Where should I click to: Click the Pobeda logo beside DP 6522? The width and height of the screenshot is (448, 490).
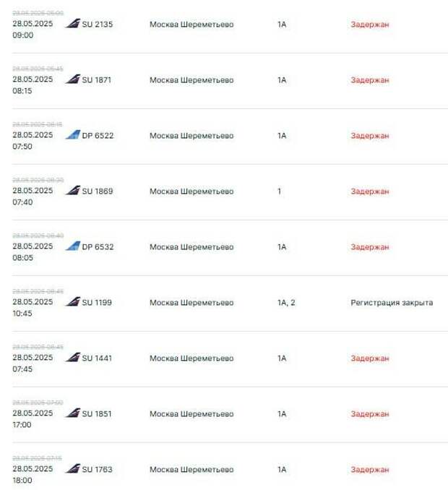tap(73, 134)
